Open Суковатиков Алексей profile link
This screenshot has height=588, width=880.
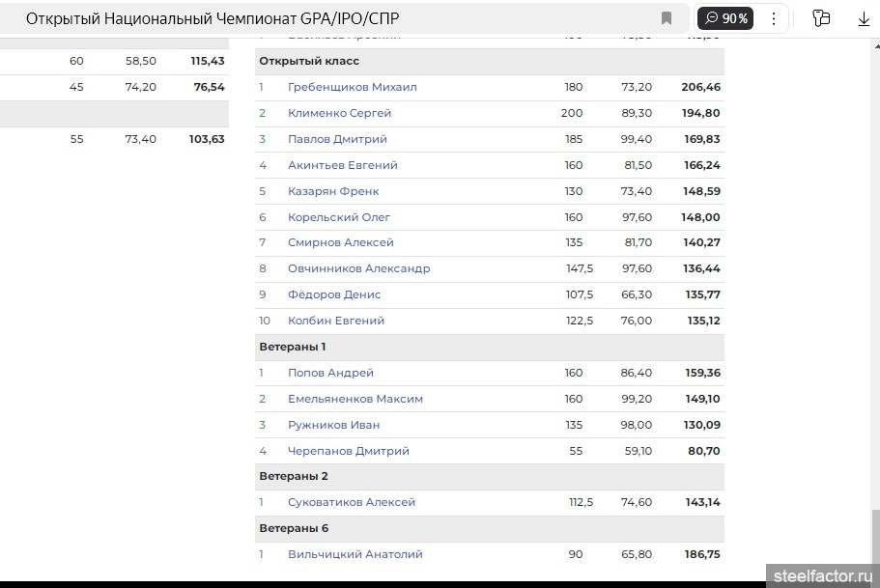(x=351, y=502)
